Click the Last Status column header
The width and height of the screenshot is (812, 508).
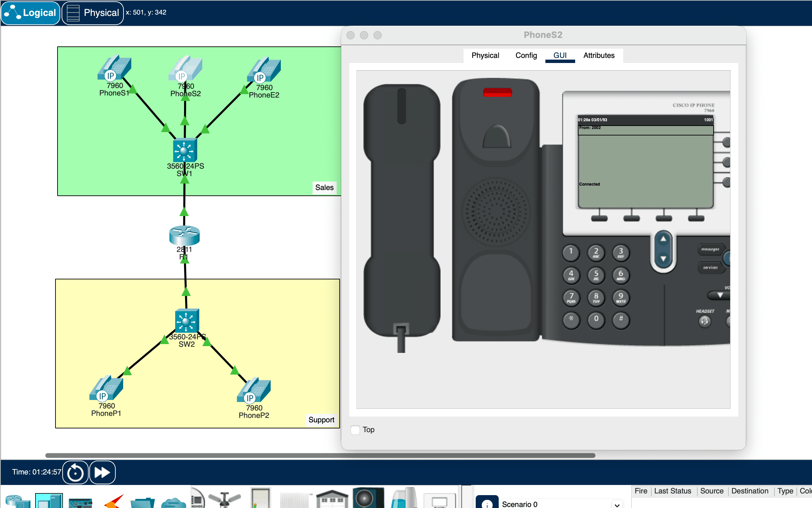pyautogui.click(x=673, y=491)
